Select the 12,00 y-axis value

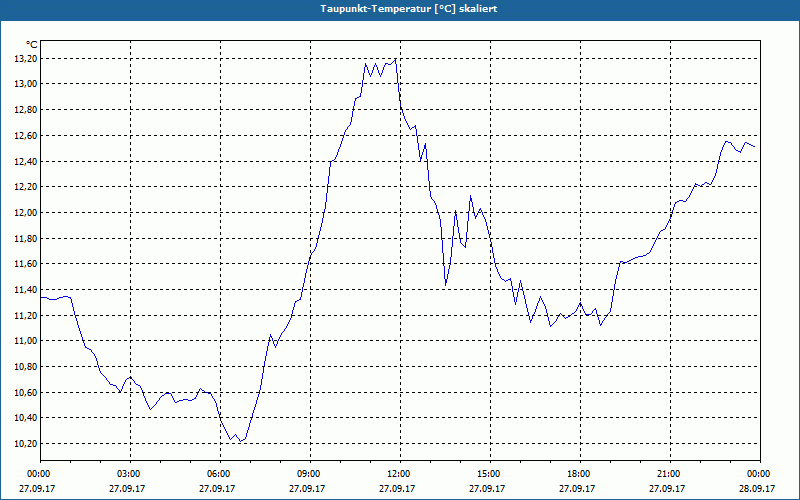point(25,213)
